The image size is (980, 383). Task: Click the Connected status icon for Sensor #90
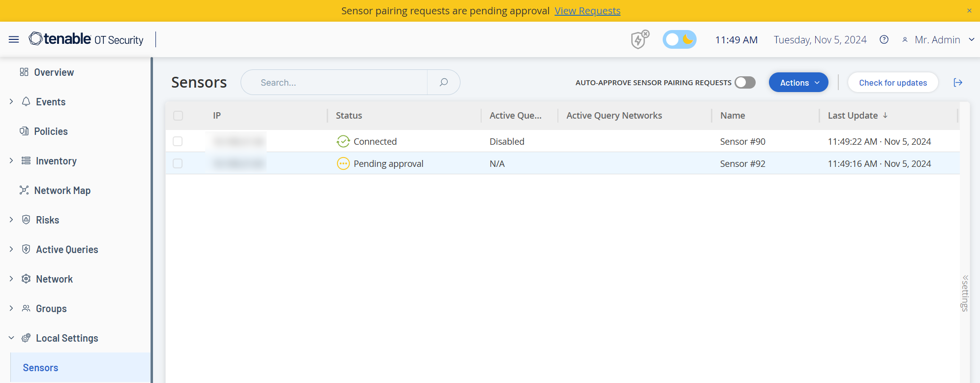tap(343, 141)
